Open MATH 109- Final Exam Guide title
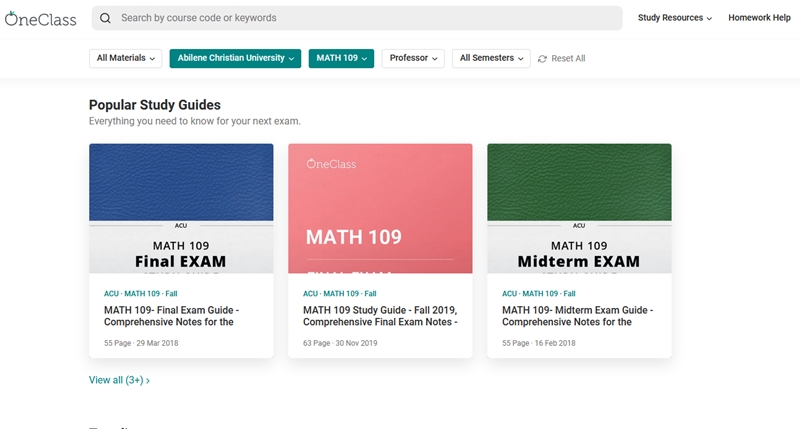The image size is (800, 429). [171, 316]
